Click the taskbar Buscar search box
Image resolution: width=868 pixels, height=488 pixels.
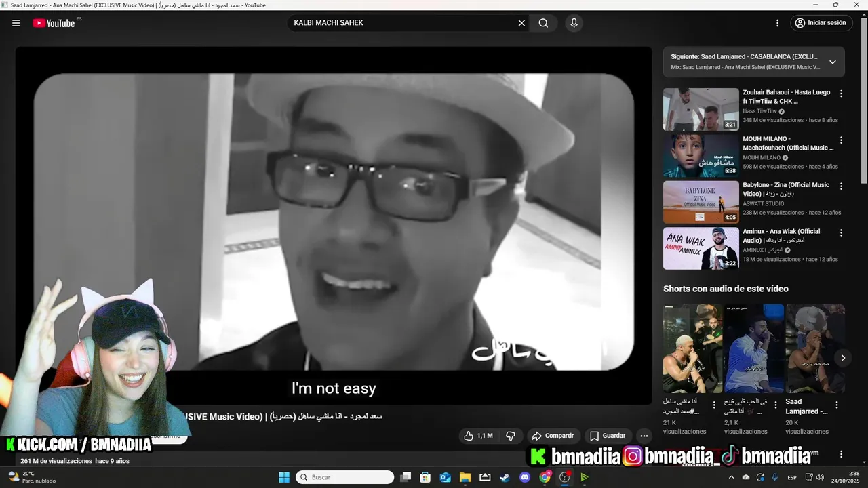[x=345, y=477]
